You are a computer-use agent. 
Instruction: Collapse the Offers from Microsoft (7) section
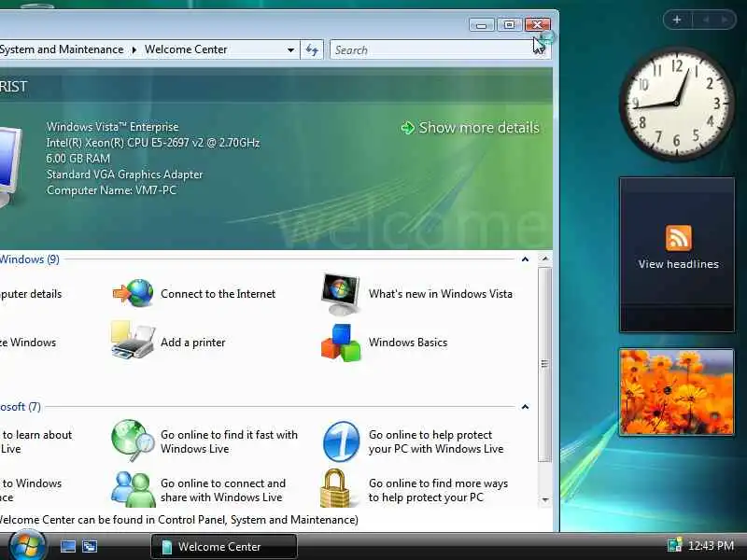click(525, 407)
